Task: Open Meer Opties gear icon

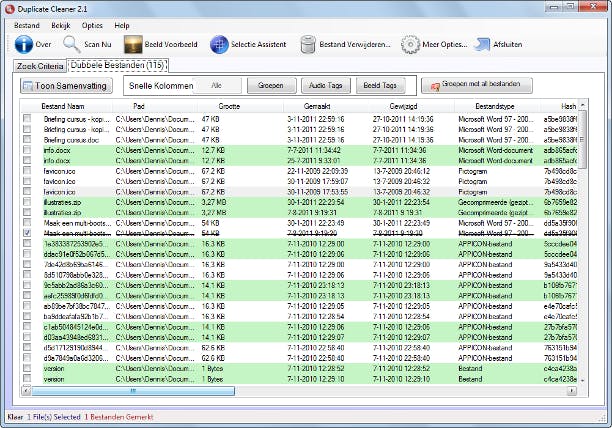Action: (410, 44)
